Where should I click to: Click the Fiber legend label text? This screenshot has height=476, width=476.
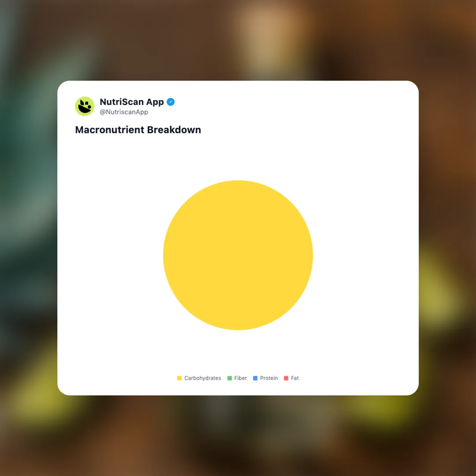[x=241, y=378]
